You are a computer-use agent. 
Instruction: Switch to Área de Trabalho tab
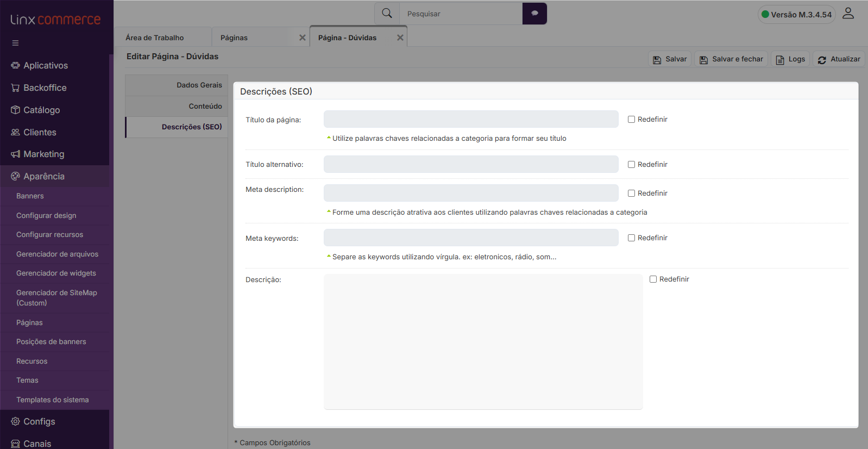coord(163,38)
